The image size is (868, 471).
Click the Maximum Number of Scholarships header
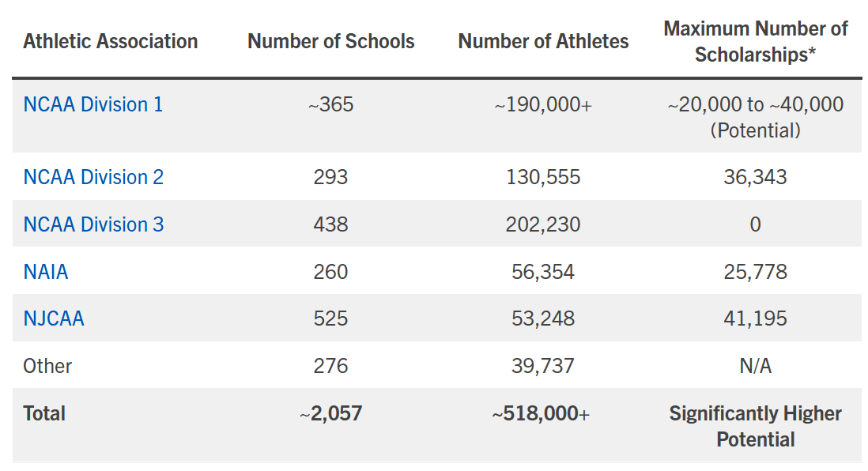(x=755, y=41)
